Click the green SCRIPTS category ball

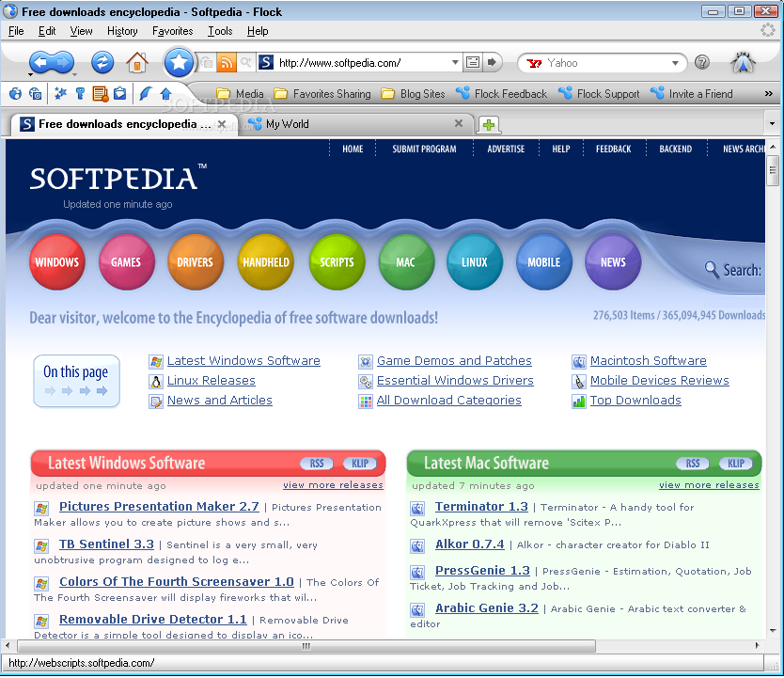(x=337, y=262)
